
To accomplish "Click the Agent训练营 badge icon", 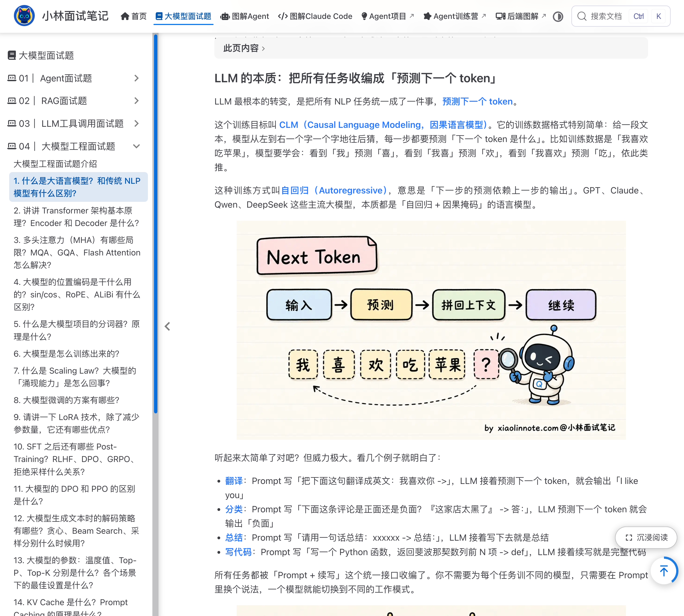I will point(427,16).
